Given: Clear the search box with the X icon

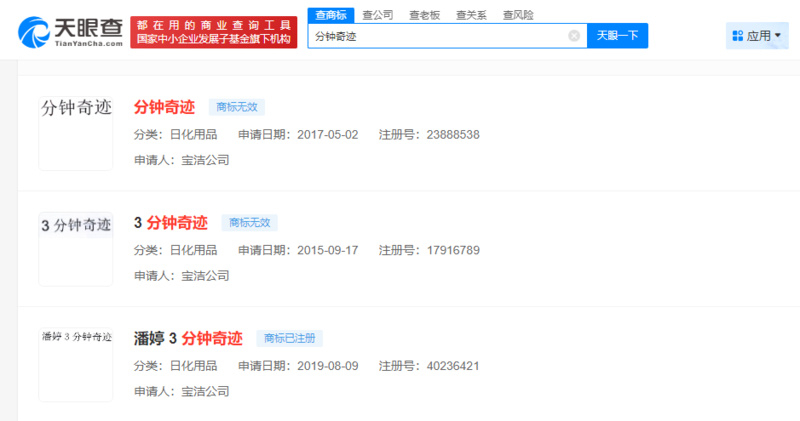Looking at the screenshot, I should (574, 36).
